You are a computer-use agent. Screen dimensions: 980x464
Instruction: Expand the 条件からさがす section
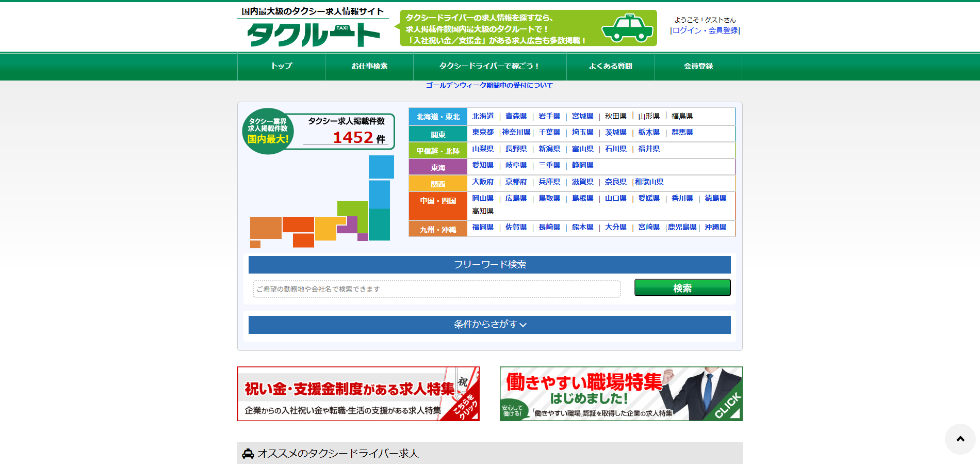tap(489, 325)
